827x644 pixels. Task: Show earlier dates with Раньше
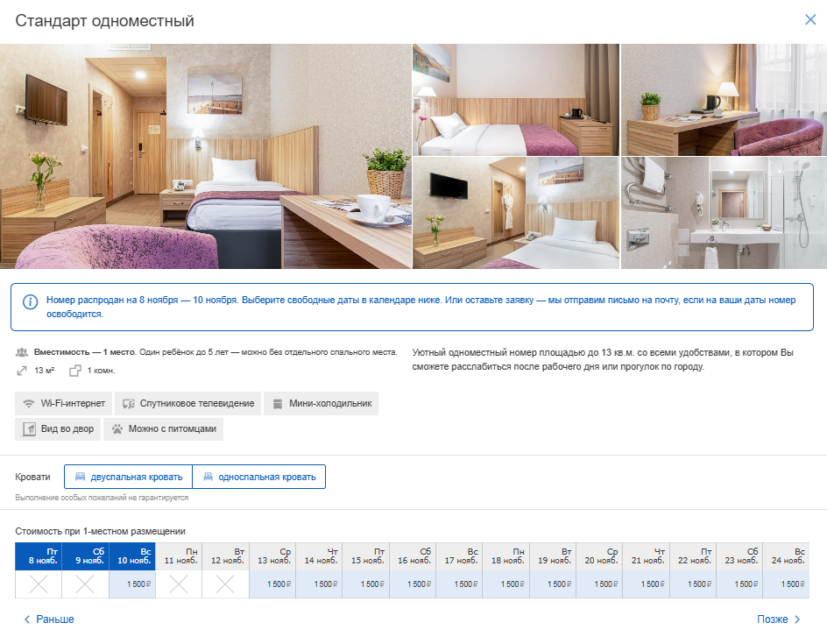click(x=48, y=619)
